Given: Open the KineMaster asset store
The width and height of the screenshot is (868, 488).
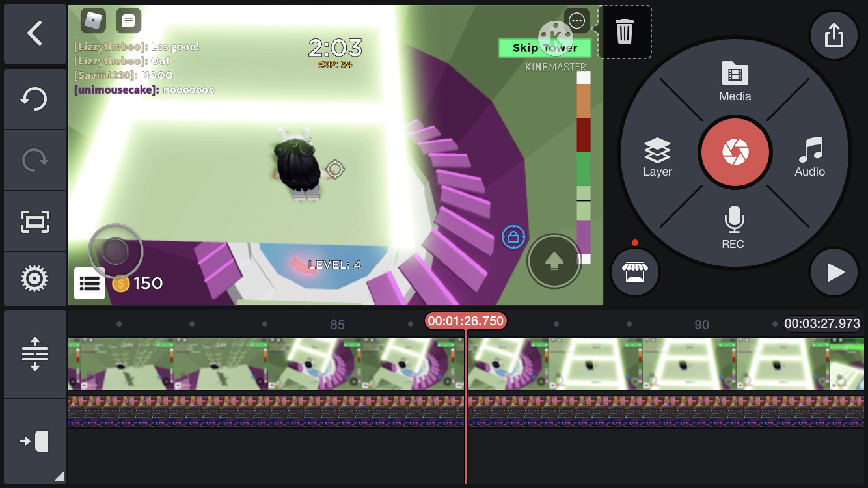Looking at the screenshot, I should click(635, 273).
